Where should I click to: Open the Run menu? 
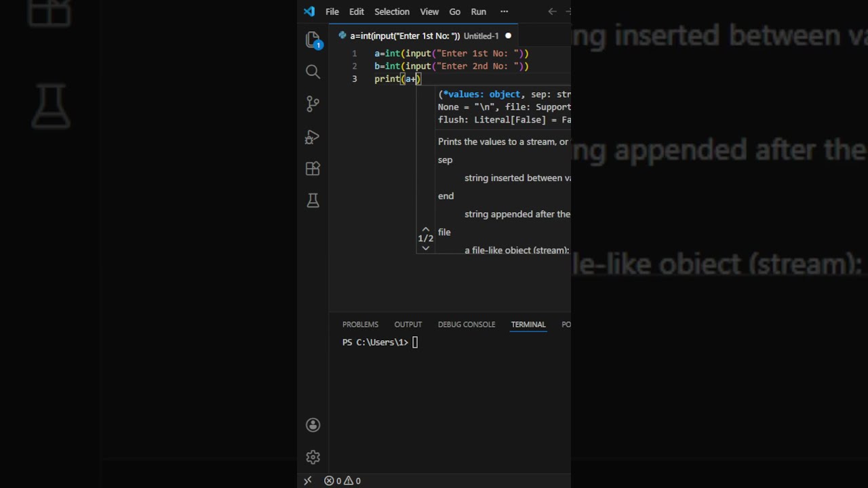pyautogui.click(x=479, y=12)
